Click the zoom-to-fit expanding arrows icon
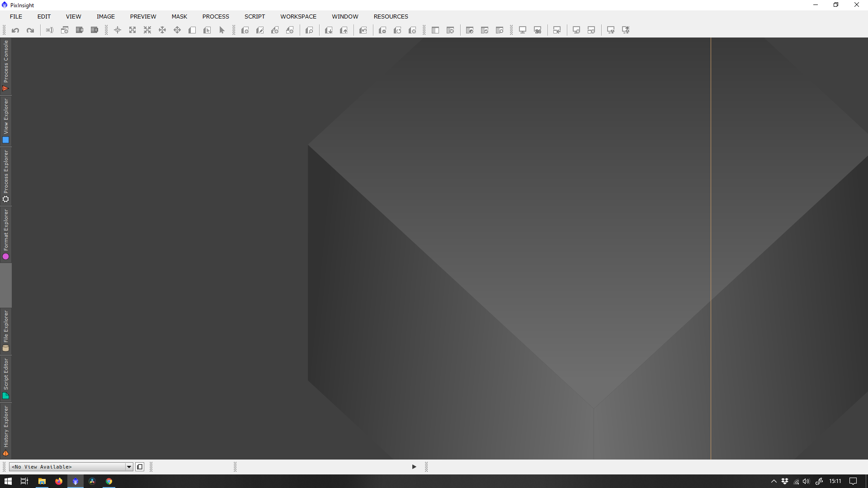868x488 pixels. pos(132,30)
